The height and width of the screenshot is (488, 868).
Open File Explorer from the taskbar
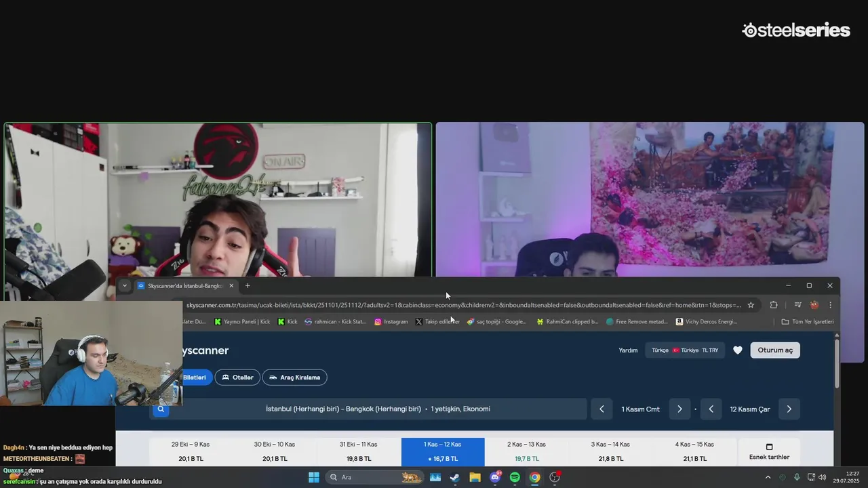pyautogui.click(x=475, y=477)
